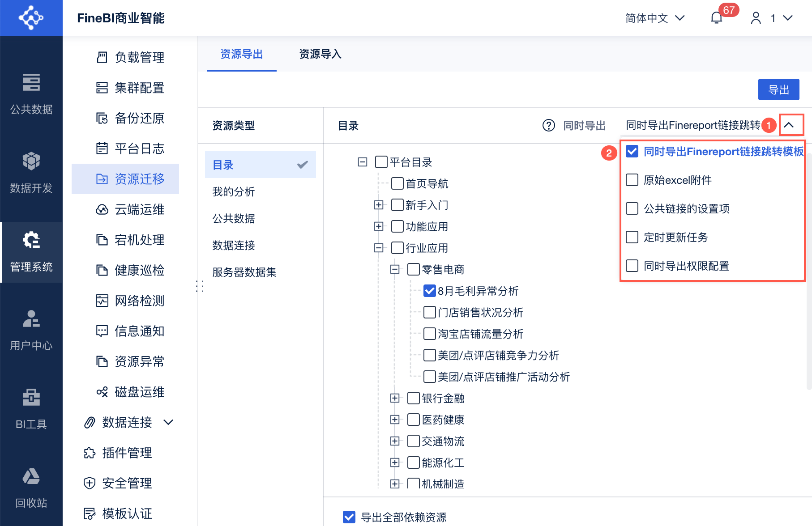Click the help icon beside 同时导出
The height and width of the screenshot is (526, 812).
click(548, 126)
